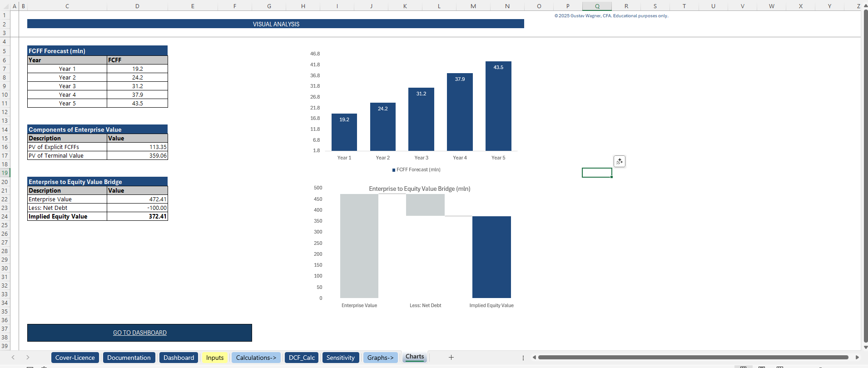The width and height of the screenshot is (868, 368).
Task: Click the horizontal scrollbar left arrow
Action: click(534, 358)
